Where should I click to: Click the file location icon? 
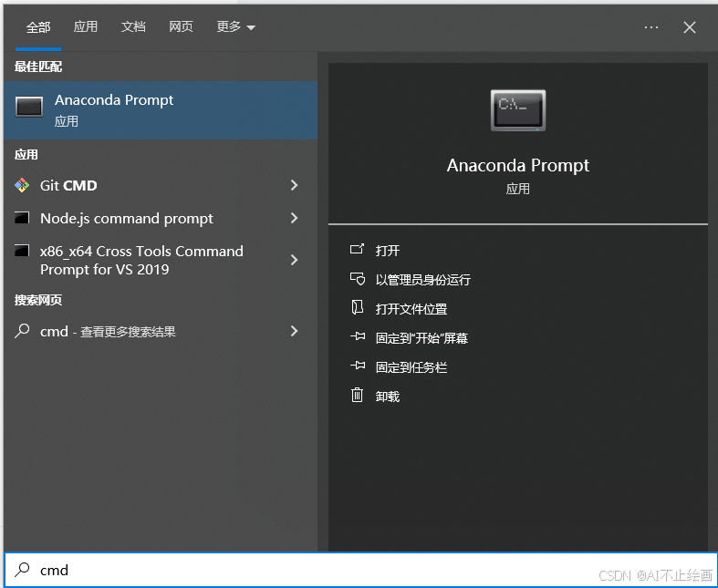pyautogui.click(x=357, y=308)
